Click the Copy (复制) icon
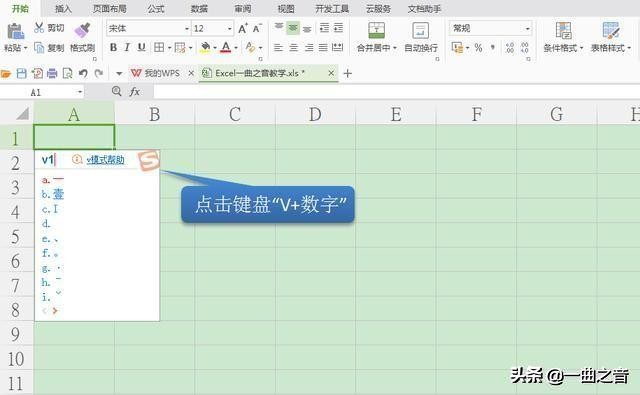Image resolution: width=640 pixels, height=395 pixels. (x=39, y=48)
